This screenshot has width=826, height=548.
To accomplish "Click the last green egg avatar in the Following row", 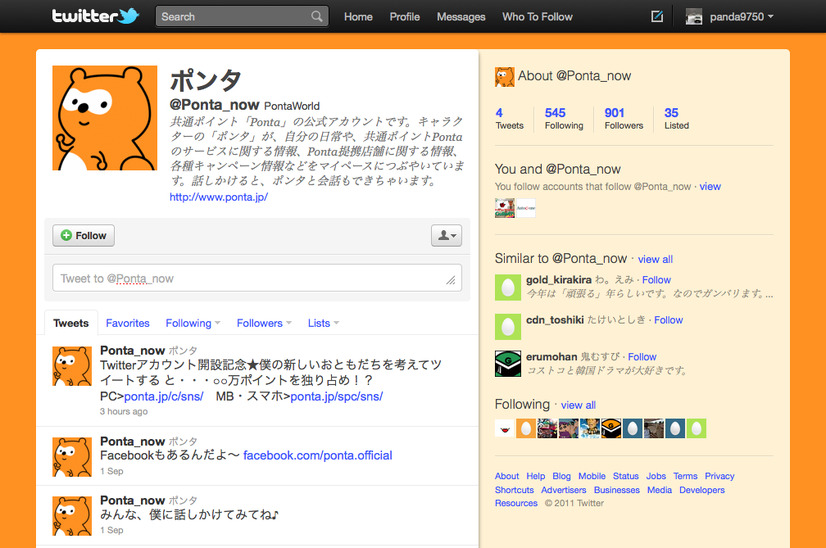I will (x=696, y=428).
